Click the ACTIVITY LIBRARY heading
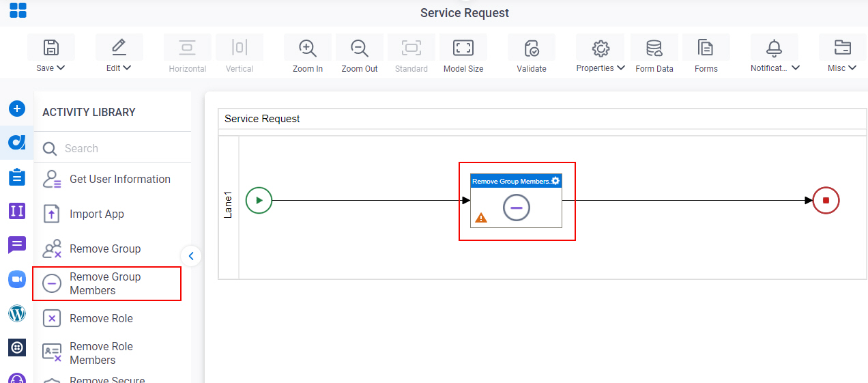This screenshot has height=383, width=868. click(x=89, y=112)
